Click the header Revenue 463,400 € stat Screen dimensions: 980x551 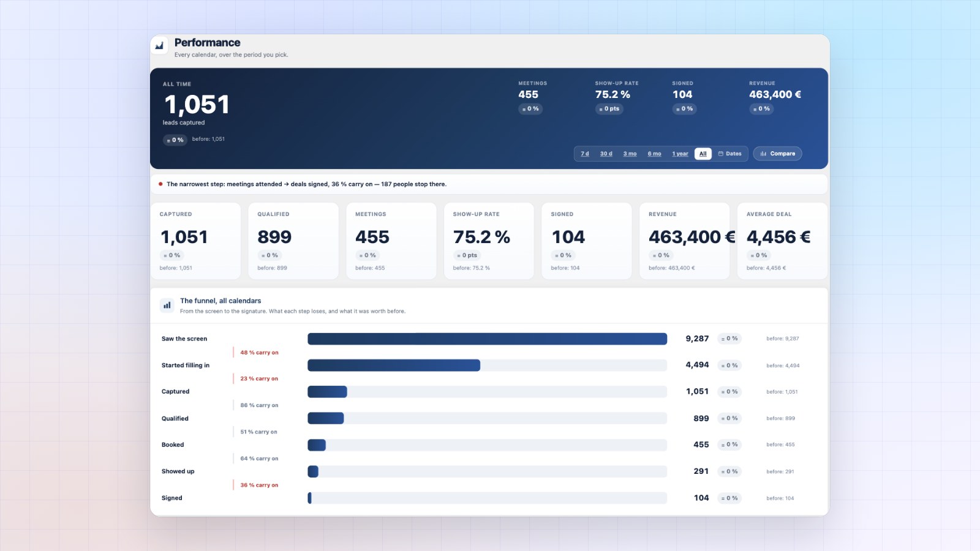coord(775,94)
